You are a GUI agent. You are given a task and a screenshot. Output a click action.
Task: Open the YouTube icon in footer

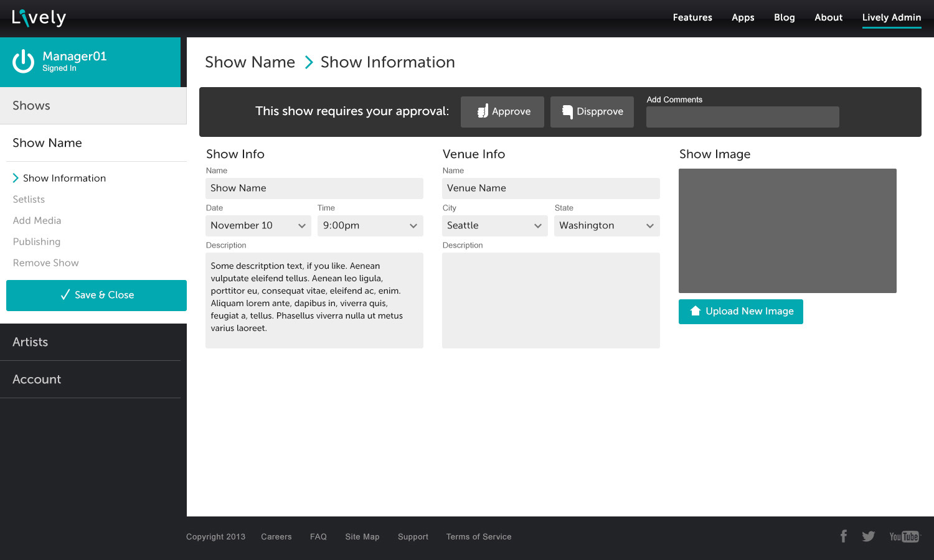(x=904, y=536)
